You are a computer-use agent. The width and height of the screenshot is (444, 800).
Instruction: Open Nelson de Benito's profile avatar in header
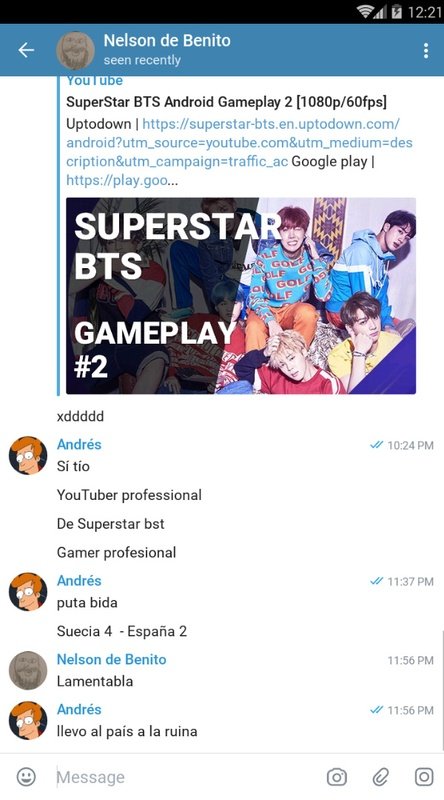tap(75, 51)
